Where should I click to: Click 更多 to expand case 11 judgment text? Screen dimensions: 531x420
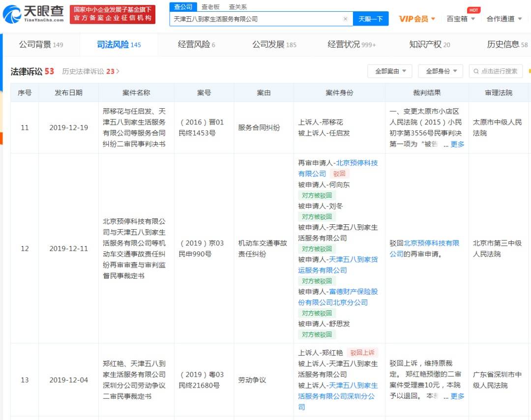tap(457, 144)
